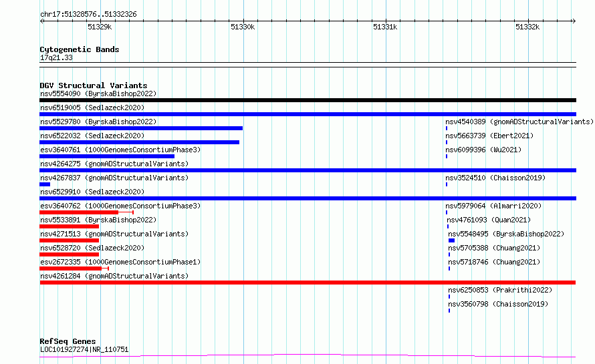Screen dimensions: 595x364
Task: Click the DGV Structural Variants track title
Action: pos(94,85)
